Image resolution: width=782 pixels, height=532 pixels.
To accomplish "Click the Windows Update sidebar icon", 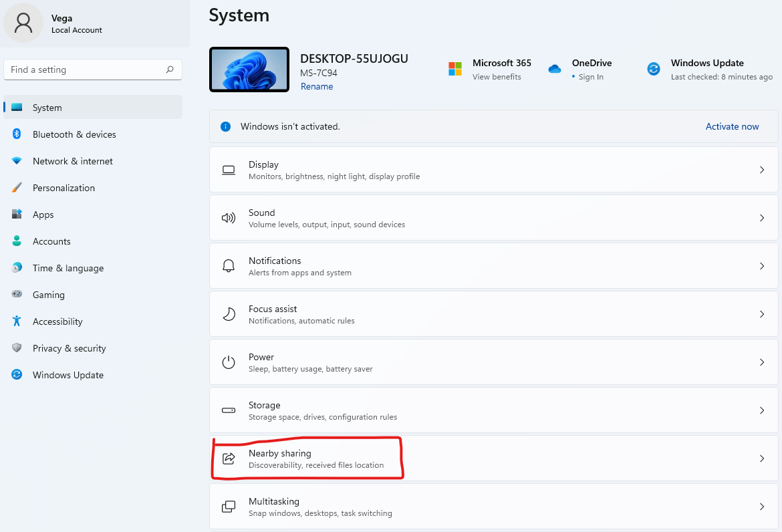I will [x=17, y=374].
